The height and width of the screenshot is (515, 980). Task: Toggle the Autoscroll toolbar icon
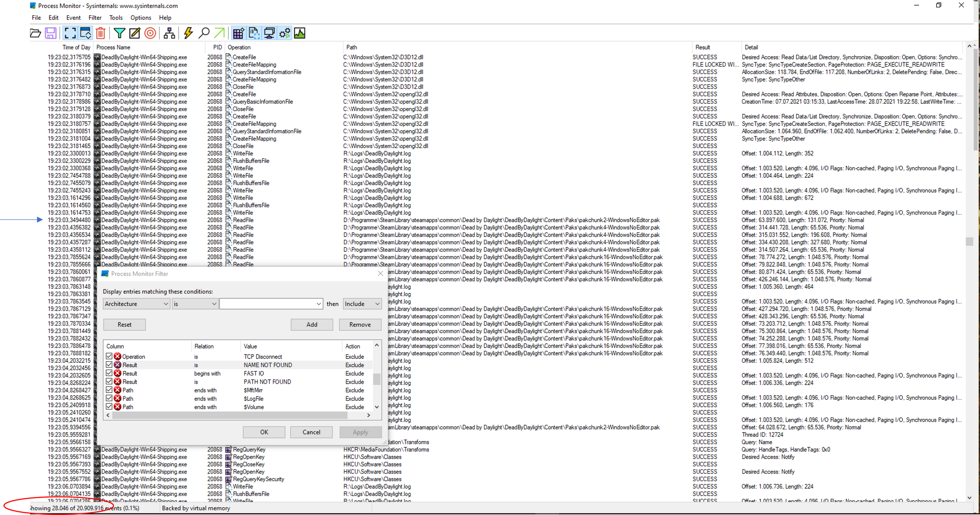(85, 33)
